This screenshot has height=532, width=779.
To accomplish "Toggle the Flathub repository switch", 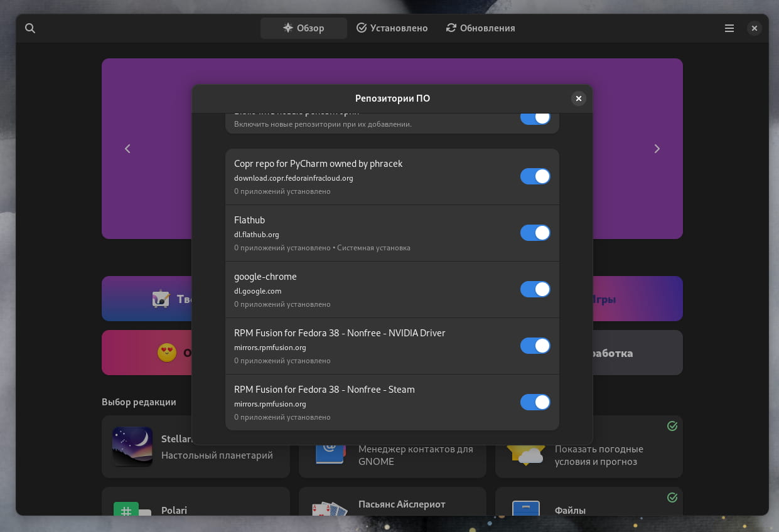I will [x=535, y=233].
